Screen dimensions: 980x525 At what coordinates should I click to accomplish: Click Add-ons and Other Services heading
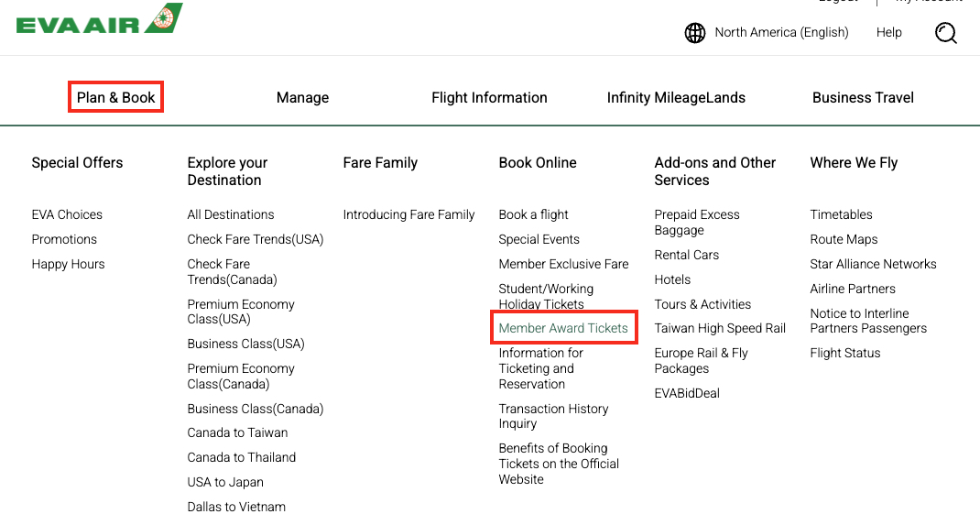click(x=715, y=171)
